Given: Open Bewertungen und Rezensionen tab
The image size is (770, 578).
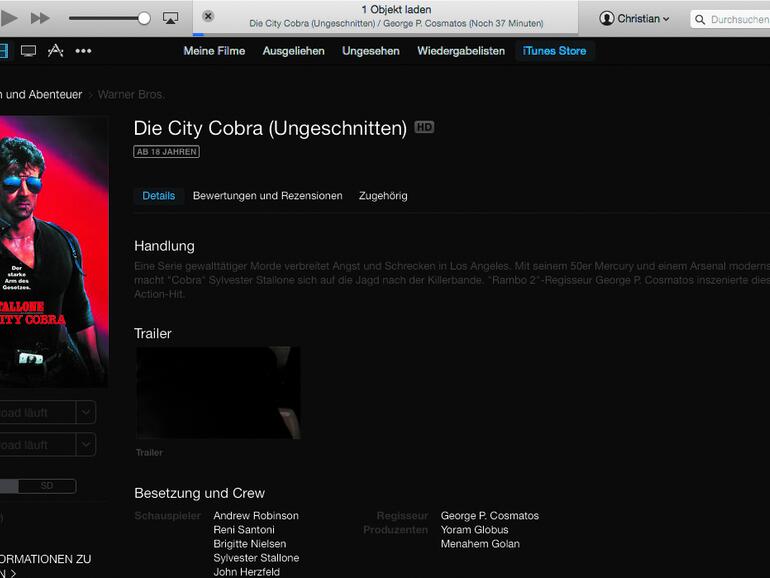Looking at the screenshot, I should (268, 195).
